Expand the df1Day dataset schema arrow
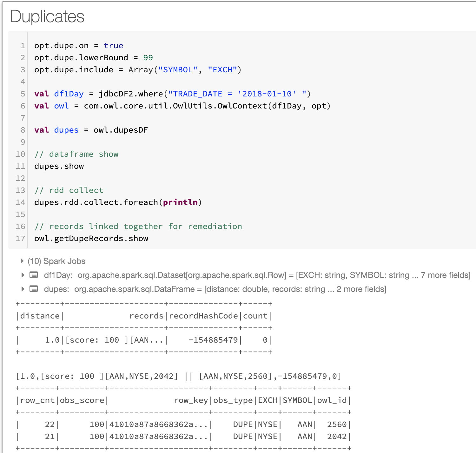 point(23,275)
